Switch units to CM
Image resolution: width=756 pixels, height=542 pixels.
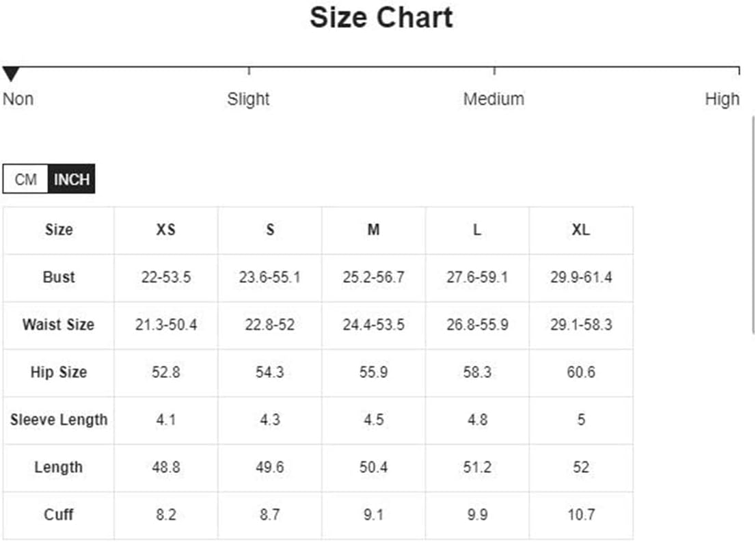point(25,179)
